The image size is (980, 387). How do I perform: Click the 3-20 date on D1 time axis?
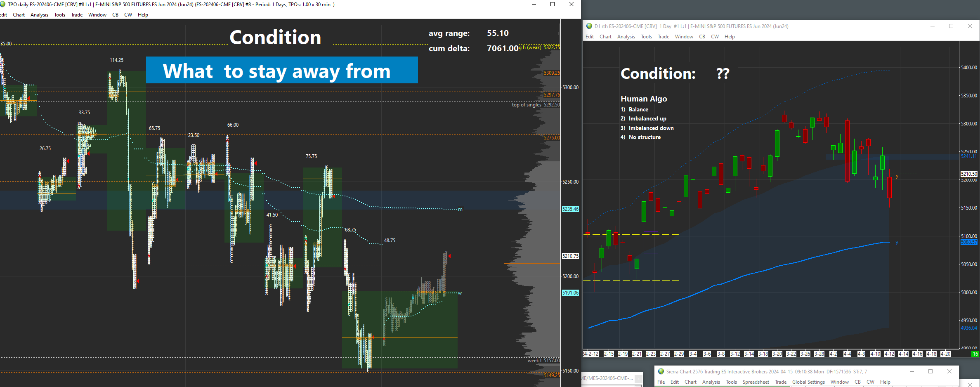coord(777,354)
